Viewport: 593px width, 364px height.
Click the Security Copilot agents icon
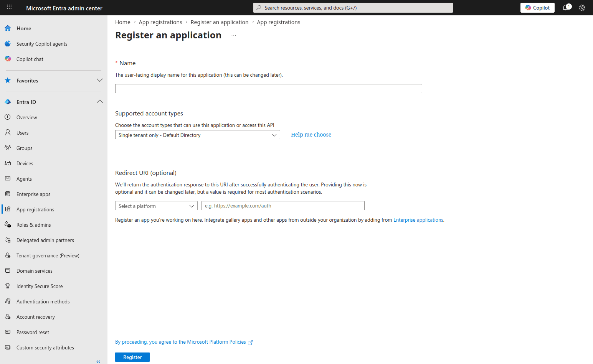pyautogui.click(x=8, y=44)
